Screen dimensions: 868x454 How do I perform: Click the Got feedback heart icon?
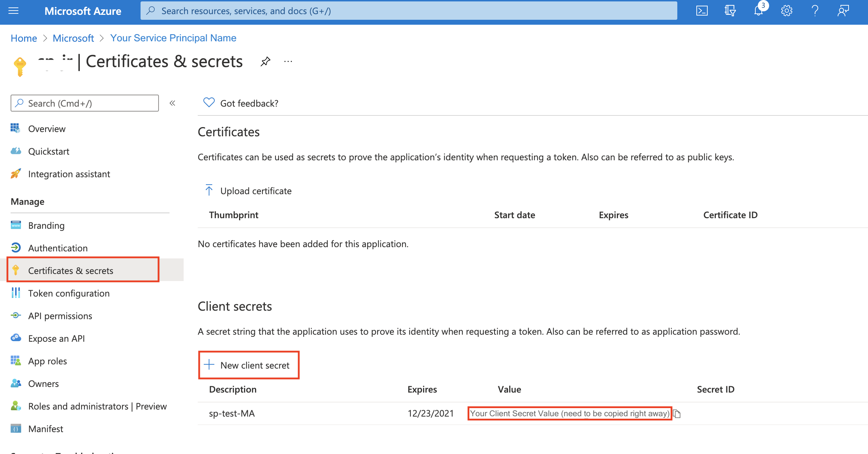coord(208,103)
